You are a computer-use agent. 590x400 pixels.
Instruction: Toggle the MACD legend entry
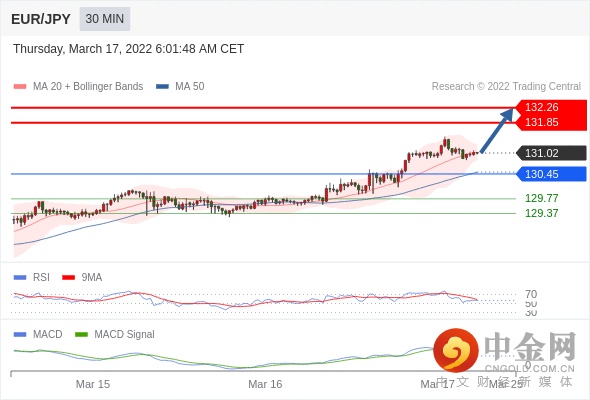(38, 334)
